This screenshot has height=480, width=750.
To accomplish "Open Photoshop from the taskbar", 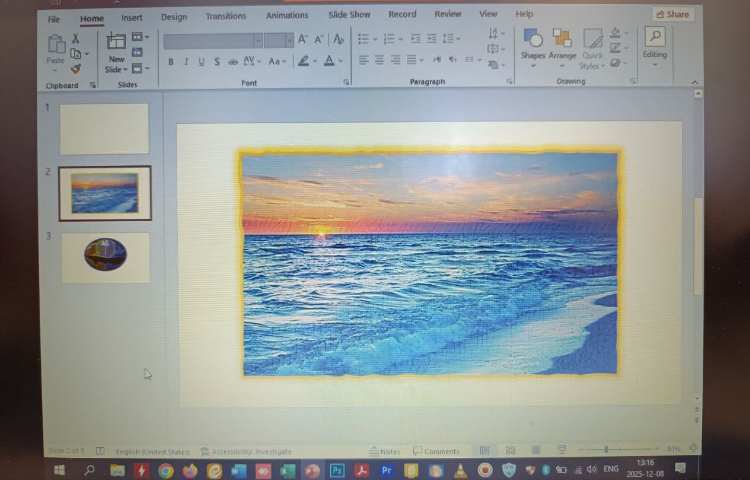I will click(337, 469).
